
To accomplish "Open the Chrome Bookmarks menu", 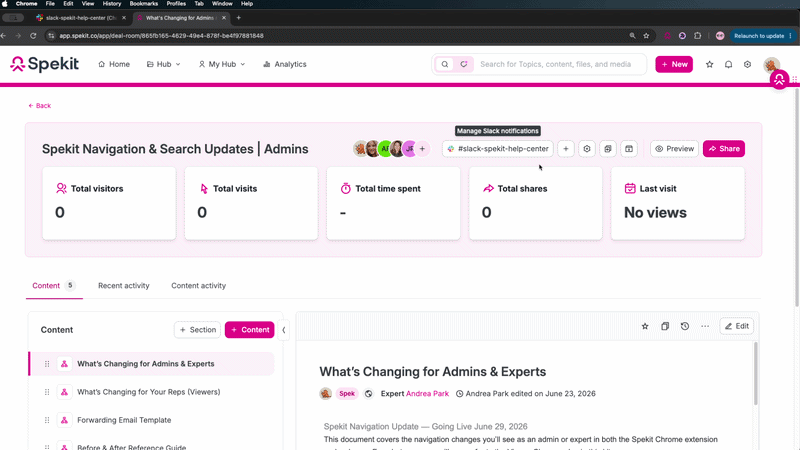I will pyautogui.click(x=143, y=4).
